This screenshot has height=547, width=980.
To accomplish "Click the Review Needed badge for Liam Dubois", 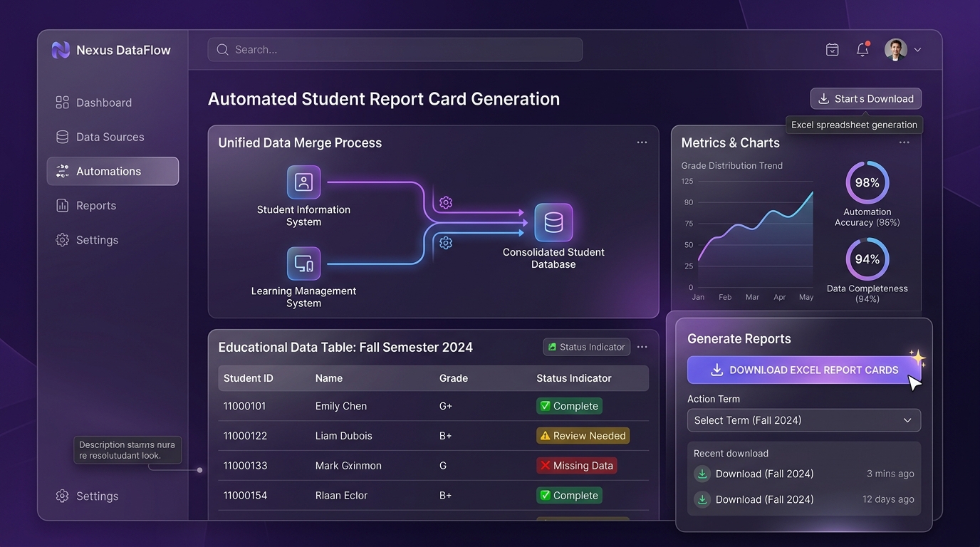I will tap(583, 436).
